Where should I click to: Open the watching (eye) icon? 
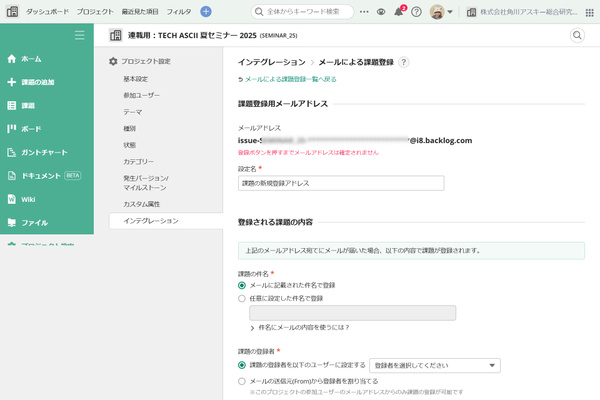(381, 12)
